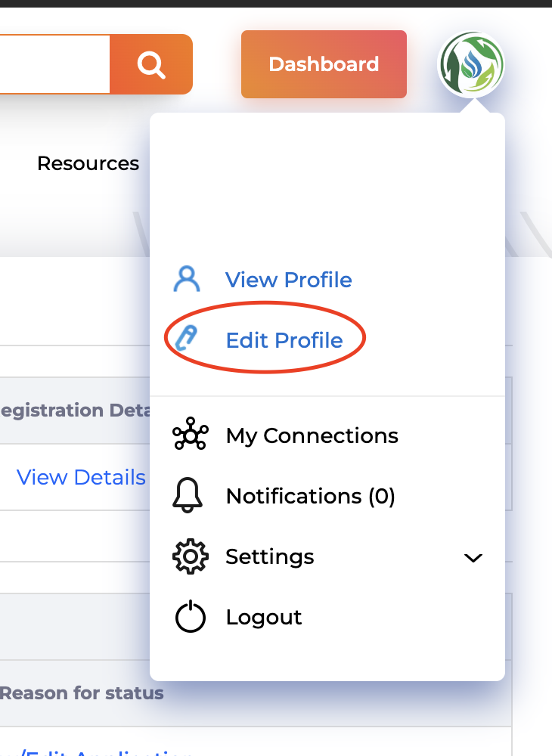Select Notifications (0) menu item
552x756 pixels.
click(310, 496)
